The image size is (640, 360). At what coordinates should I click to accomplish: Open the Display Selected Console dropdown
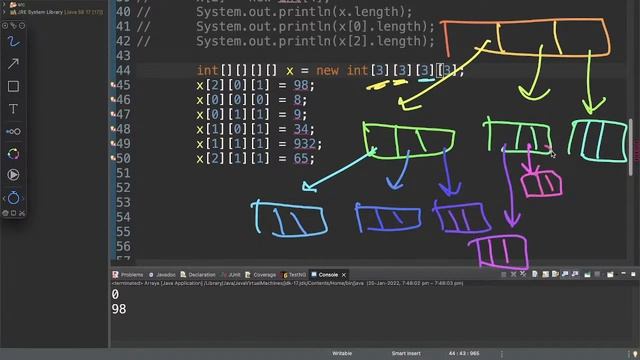tap(597, 275)
